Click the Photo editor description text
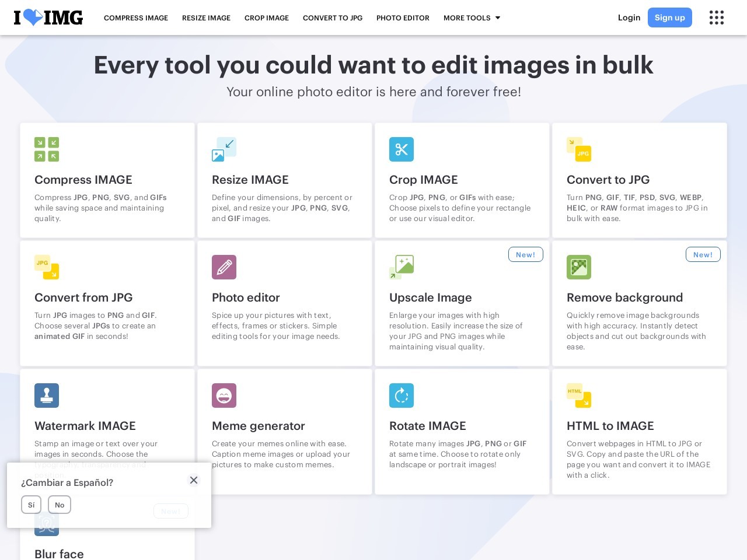The height and width of the screenshot is (560, 747). 276,325
